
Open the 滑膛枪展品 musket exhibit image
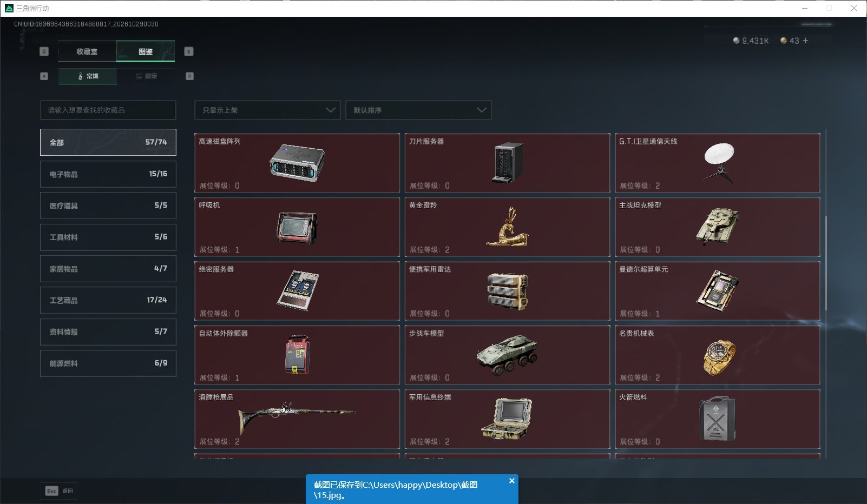coord(297,417)
